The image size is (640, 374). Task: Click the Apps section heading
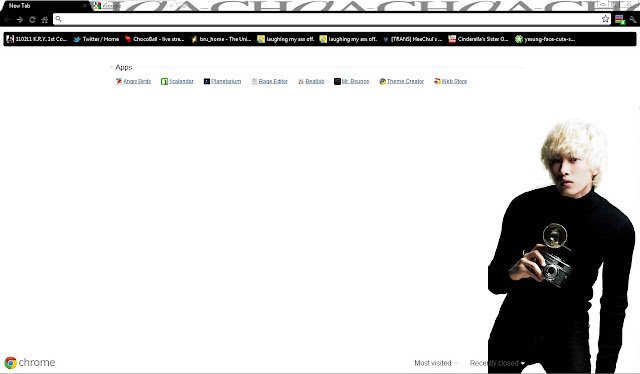[124, 67]
